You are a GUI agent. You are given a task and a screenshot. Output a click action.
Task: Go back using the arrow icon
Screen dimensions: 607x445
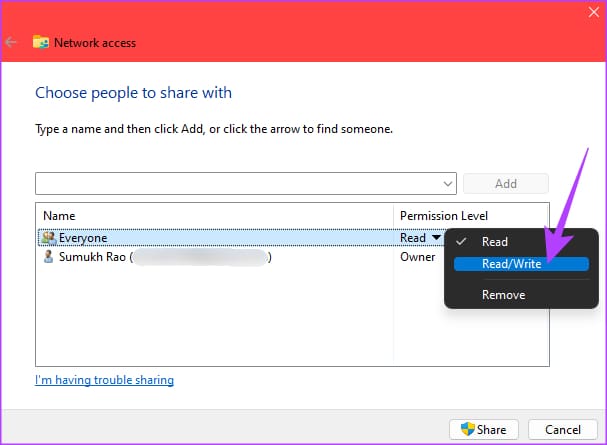11,42
